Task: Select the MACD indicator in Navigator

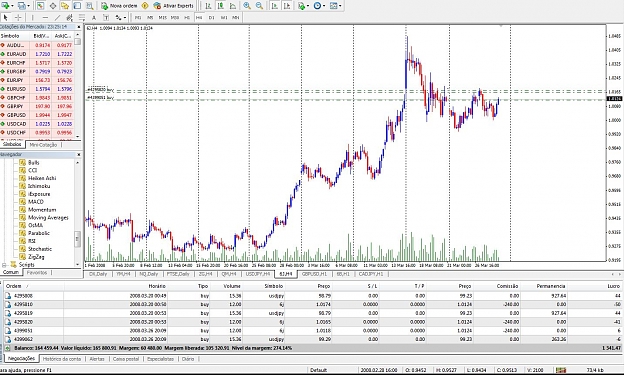Action: [35, 202]
